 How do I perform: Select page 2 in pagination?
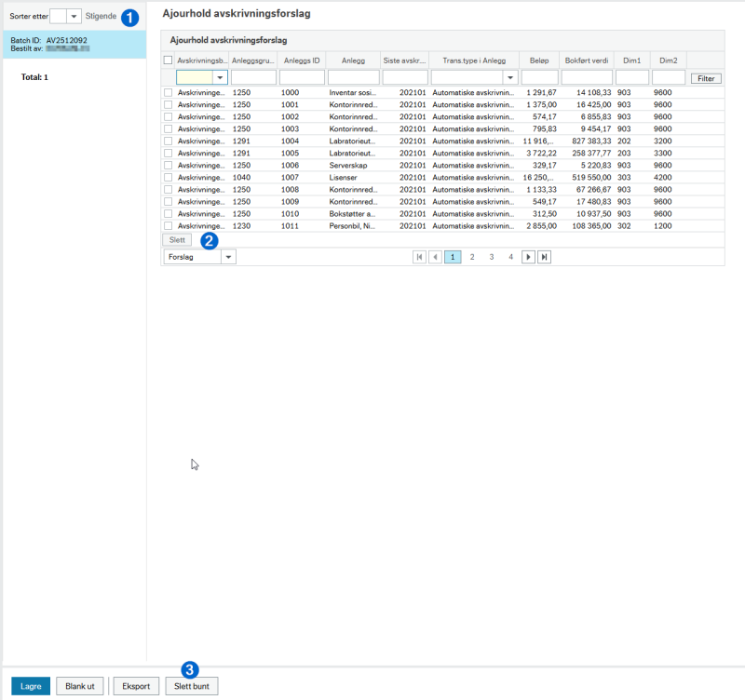[x=472, y=257]
